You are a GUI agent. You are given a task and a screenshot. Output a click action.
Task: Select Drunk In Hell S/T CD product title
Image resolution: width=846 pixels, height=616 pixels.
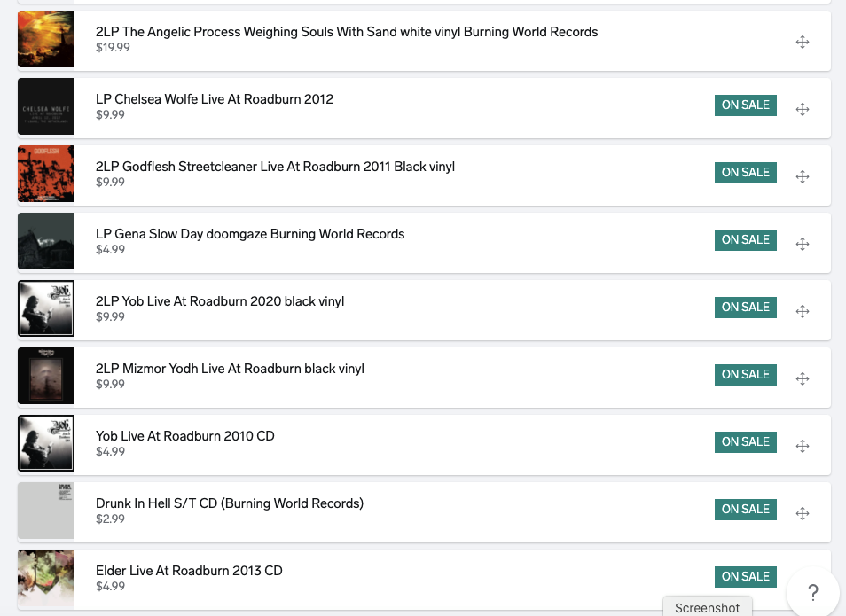point(230,503)
